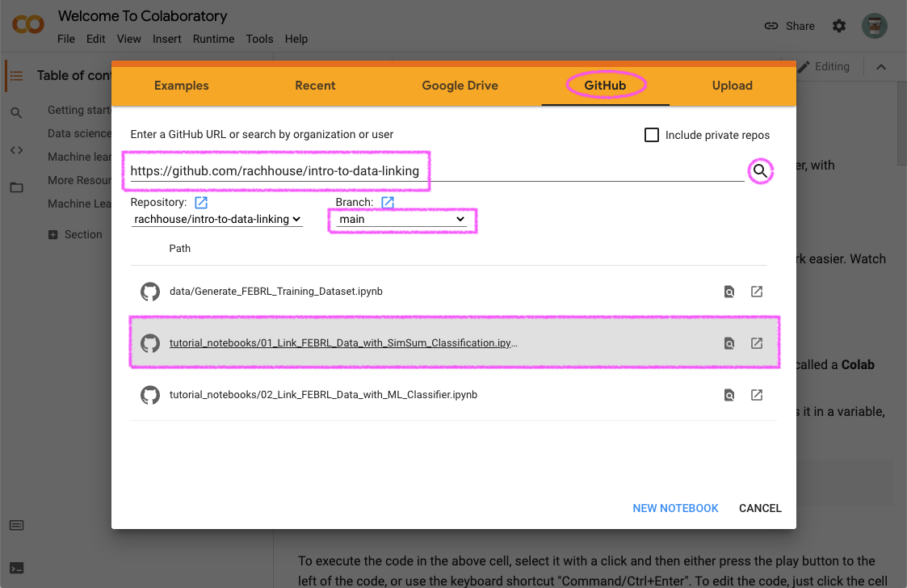907x588 pixels.
Task: Open the terminal icon at sidebar bottom
Action: coord(17,569)
